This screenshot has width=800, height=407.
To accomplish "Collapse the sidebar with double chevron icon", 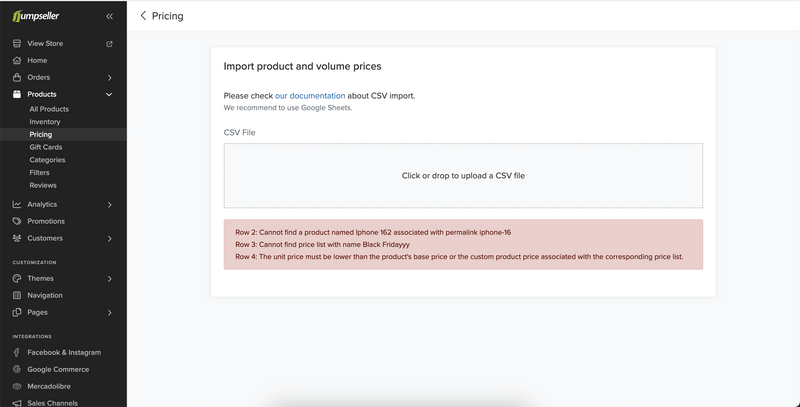I will point(109,17).
